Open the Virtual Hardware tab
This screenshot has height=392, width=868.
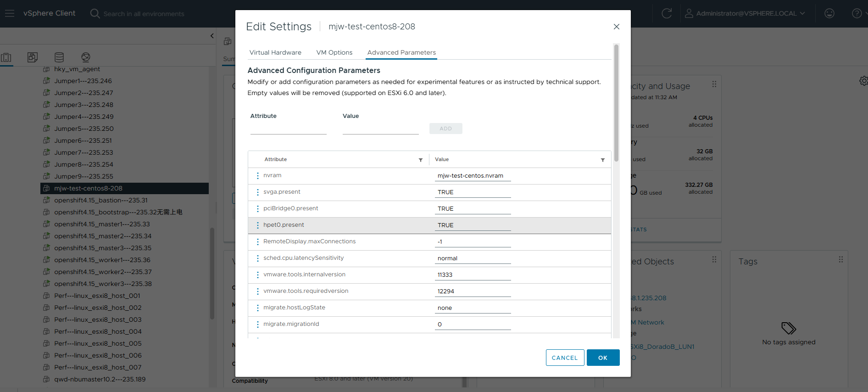[x=275, y=52]
